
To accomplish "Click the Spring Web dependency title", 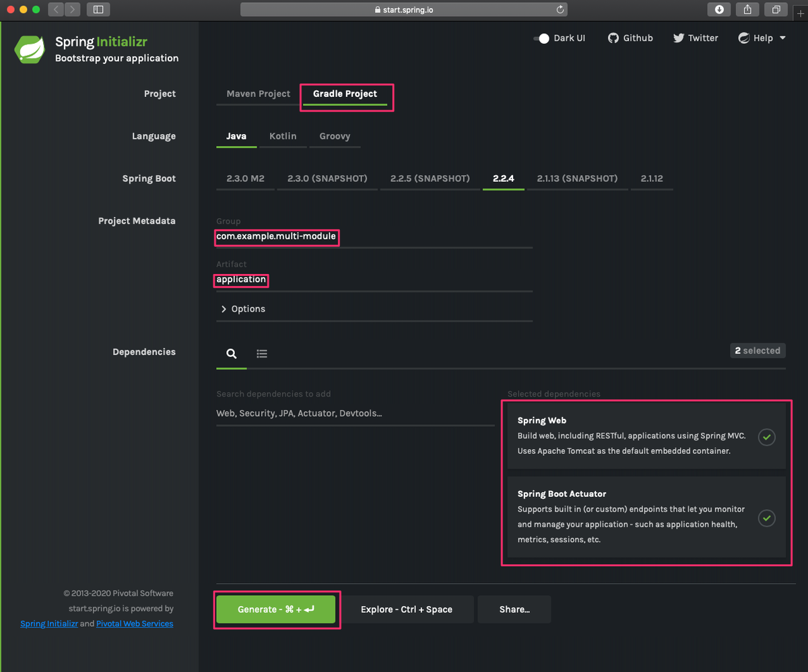I will 542,421.
